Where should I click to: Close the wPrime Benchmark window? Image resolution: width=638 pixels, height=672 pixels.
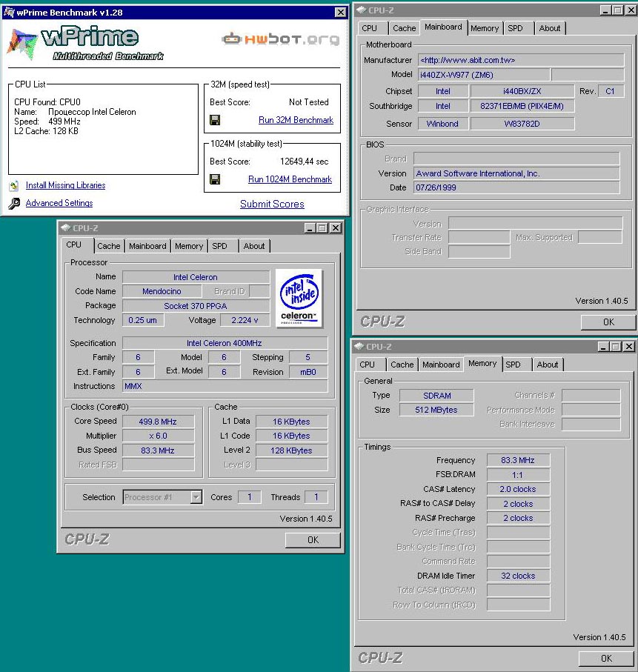pyautogui.click(x=340, y=13)
